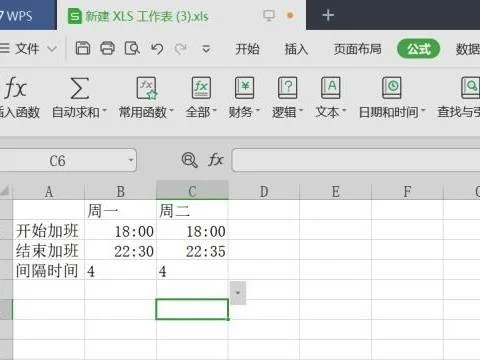Expand the 自动求和 dropdown arrow
Screen dimensions: 480x360
tap(104, 110)
